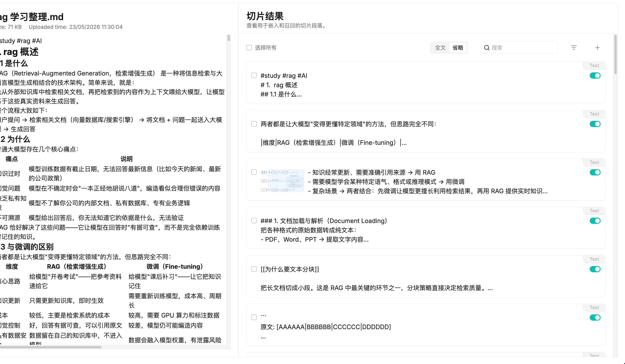625x364 pixels.
Task: Click the Uploaded time 23/05/2026 11:30:04 text
Action: tap(76, 27)
